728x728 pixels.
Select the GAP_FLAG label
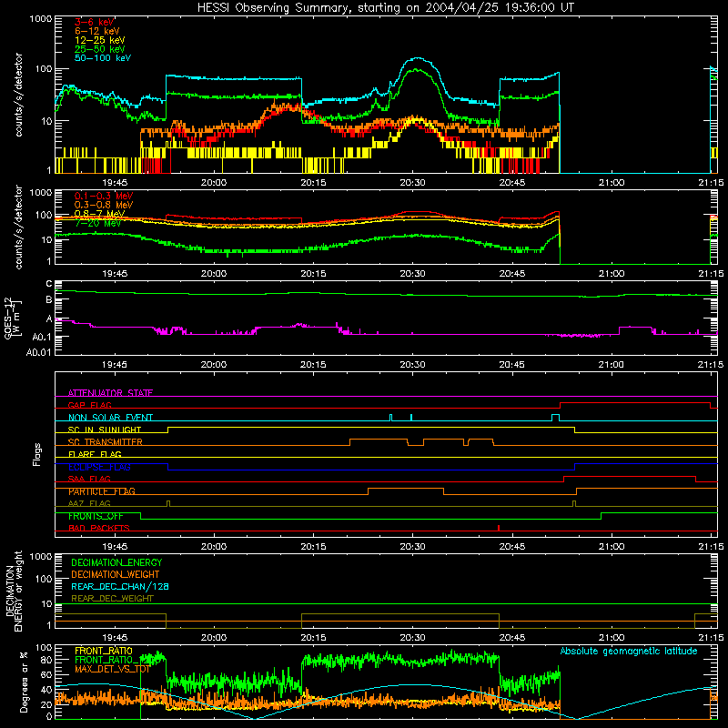coord(89,405)
